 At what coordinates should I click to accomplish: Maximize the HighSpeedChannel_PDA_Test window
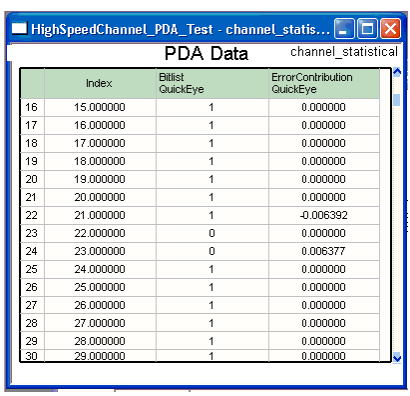[x=367, y=28]
